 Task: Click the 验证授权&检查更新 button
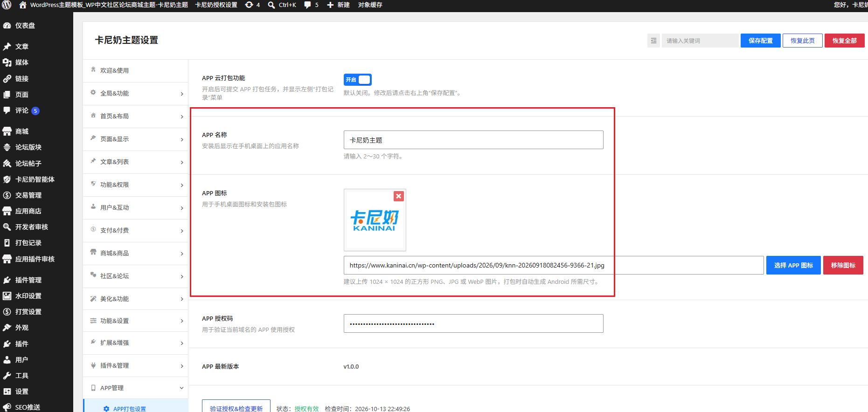[236, 406]
